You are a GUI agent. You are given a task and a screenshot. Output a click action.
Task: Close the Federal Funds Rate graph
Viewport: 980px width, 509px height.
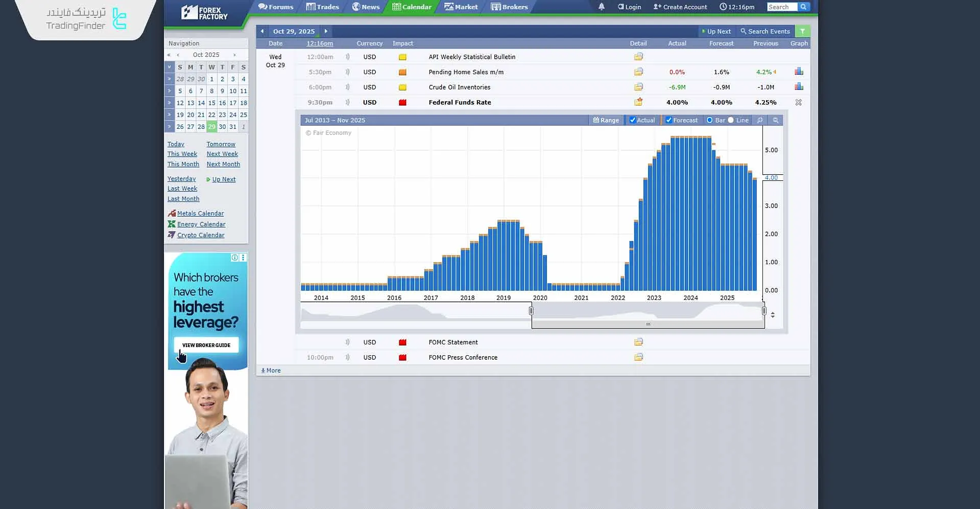(x=798, y=102)
